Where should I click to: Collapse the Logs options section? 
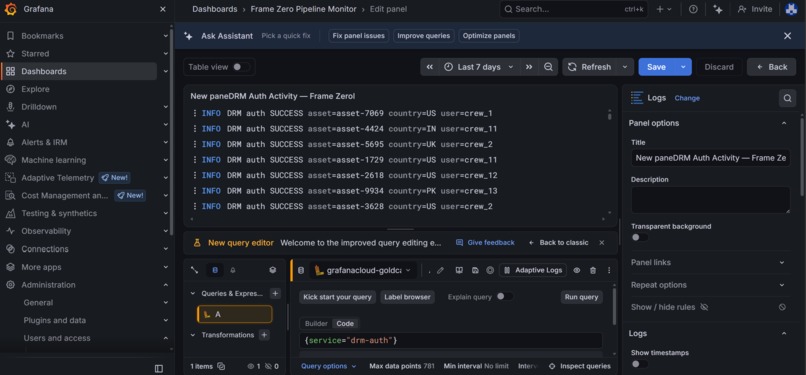[783, 334]
